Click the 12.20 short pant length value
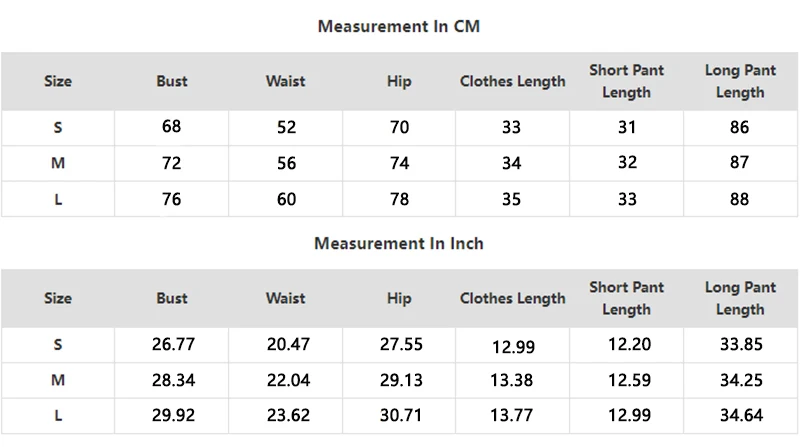 (x=630, y=344)
